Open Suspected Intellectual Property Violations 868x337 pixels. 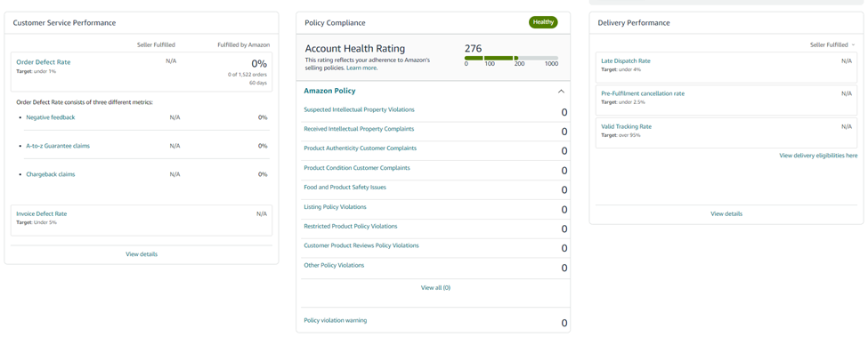pyautogui.click(x=360, y=109)
